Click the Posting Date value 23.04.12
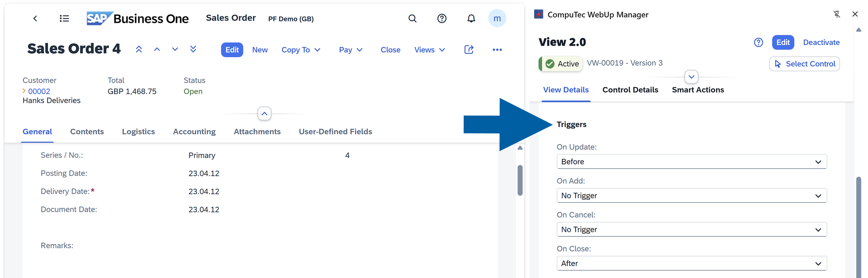868x278 pixels. pos(204,173)
